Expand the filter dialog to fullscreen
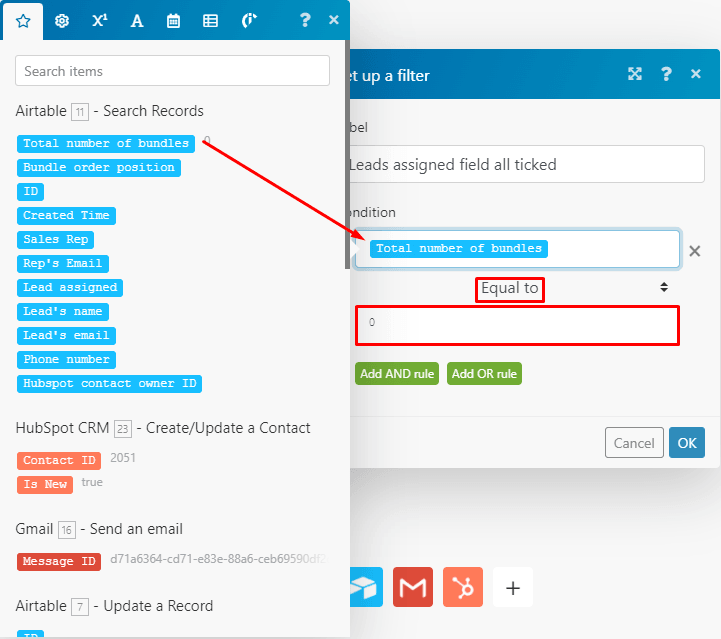The image size is (721, 639). tap(634, 74)
